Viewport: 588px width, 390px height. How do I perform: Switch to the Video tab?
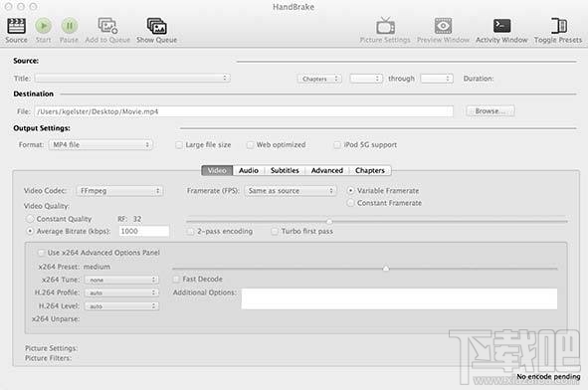[x=217, y=171]
